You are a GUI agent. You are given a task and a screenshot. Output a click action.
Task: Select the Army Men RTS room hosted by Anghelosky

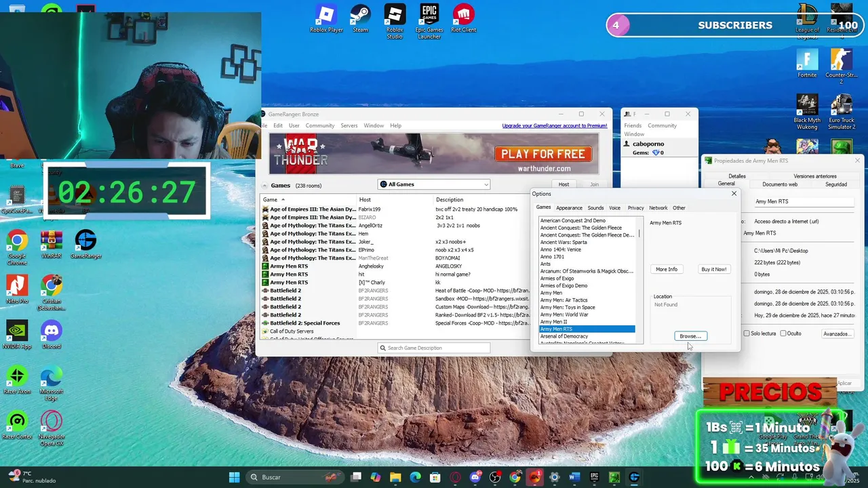(x=395, y=266)
